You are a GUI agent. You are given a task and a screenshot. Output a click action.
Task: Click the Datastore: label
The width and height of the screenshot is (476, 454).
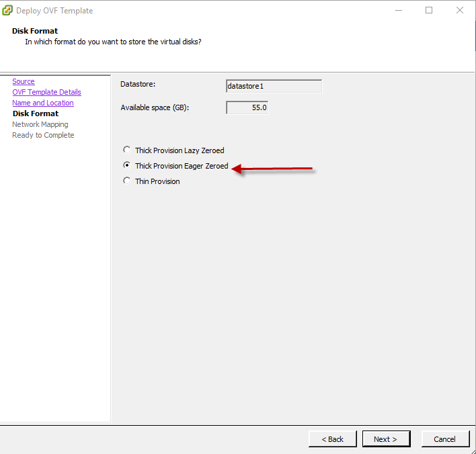[138, 84]
